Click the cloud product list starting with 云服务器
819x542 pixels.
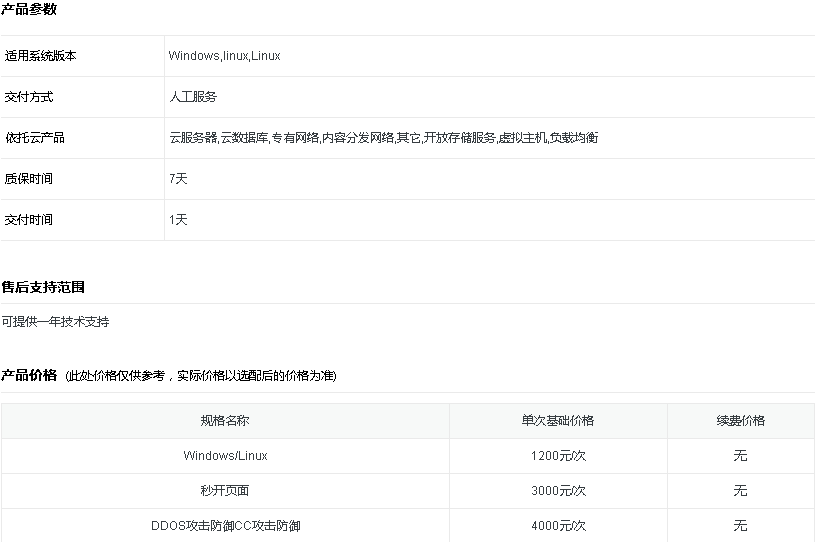click(x=383, y=138)
